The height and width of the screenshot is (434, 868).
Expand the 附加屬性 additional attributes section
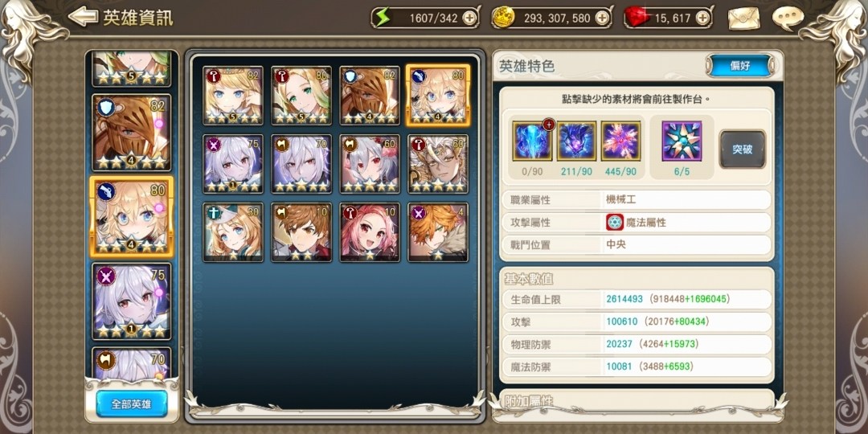[x=637, y=401]
